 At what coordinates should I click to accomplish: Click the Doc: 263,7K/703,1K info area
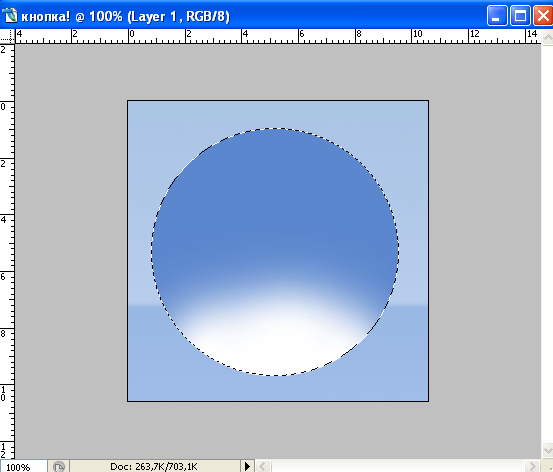[x=154, y=466]
